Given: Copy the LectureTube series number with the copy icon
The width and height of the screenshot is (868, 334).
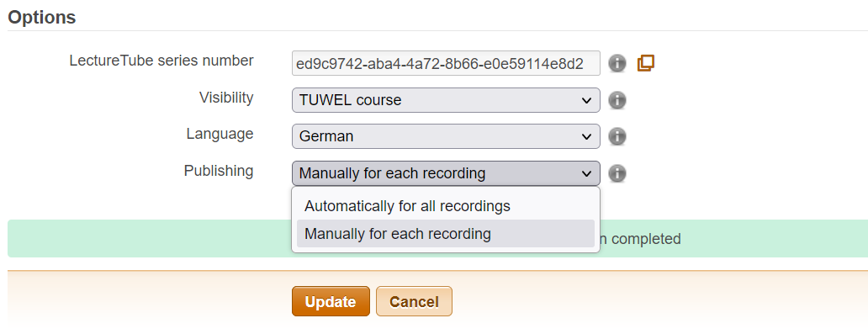Looking at the screenshot, I should pyautogui.click(x=645, y=63).
